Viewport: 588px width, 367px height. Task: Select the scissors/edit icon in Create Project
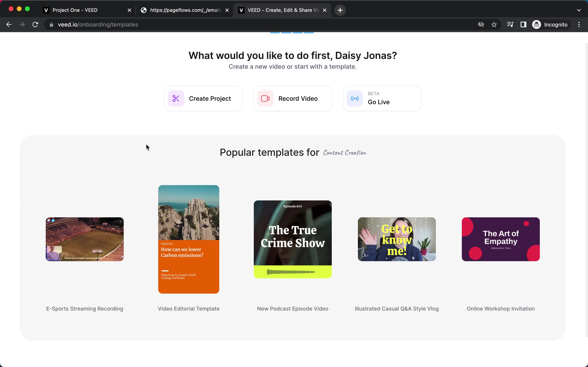click(176, 98)
